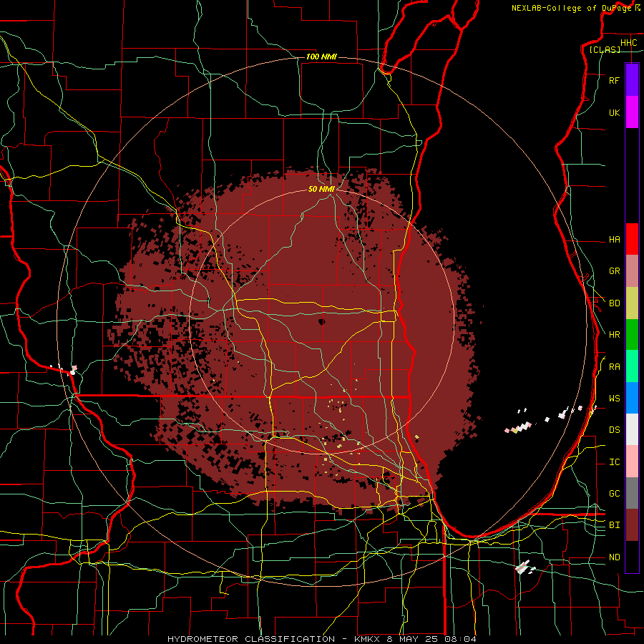Pick the bright green RA swatch
Viewport: 644px width, 644px height.
click(632, 366)
